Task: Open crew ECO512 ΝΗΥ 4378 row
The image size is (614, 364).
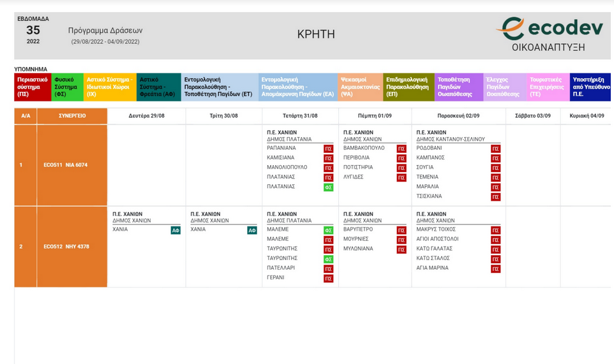Action: click(66, 247)
